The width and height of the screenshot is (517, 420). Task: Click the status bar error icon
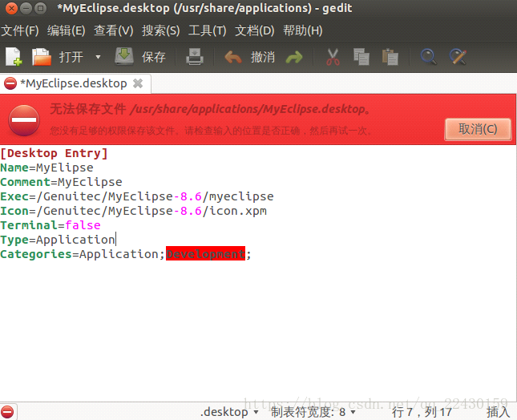[7, 412]
